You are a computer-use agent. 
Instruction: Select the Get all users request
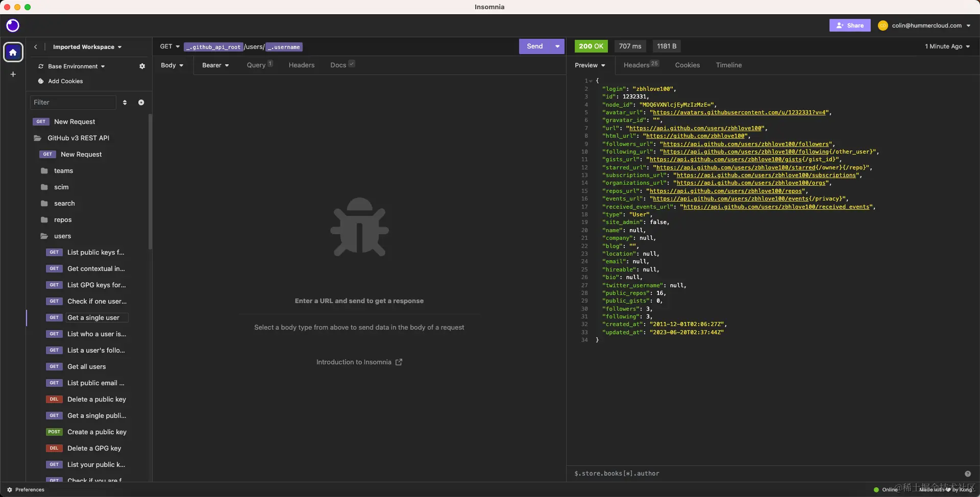click(87, 367)
